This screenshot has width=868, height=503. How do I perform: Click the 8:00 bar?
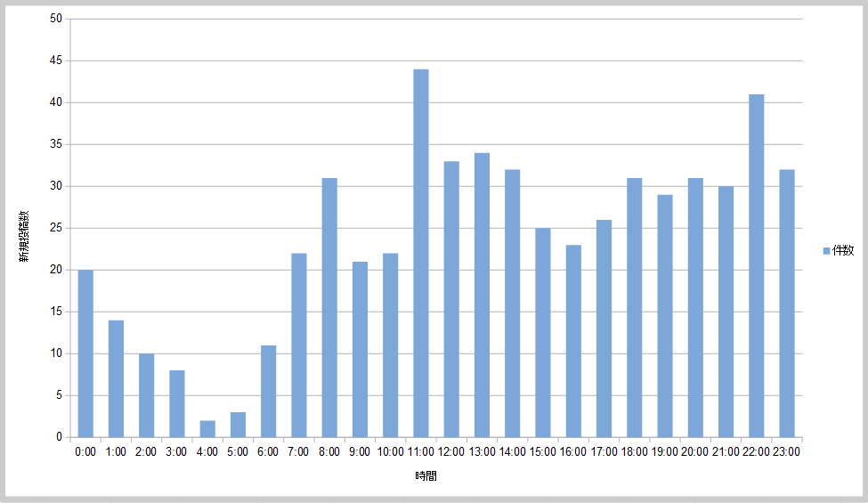[x=329, y=308]
